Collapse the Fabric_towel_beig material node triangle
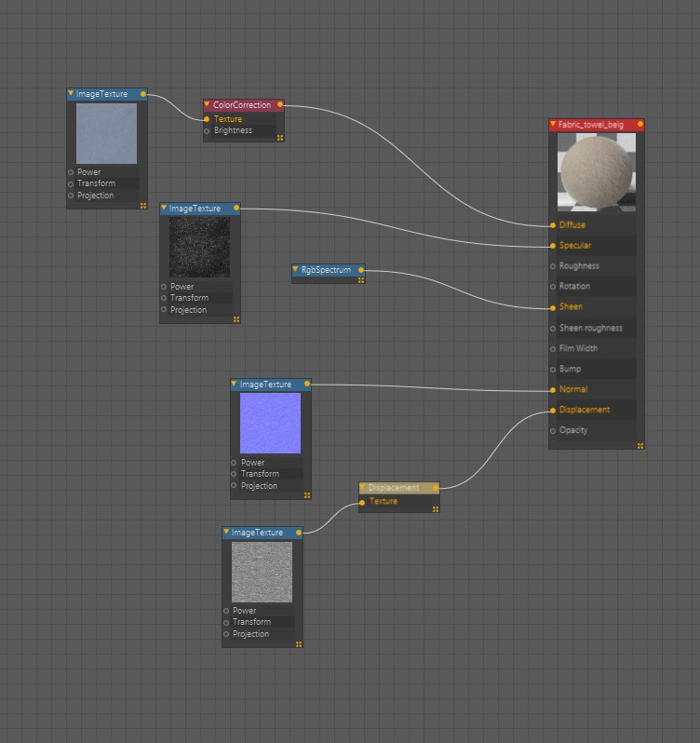Screen dimensions: 700x743 coord(553,124)
